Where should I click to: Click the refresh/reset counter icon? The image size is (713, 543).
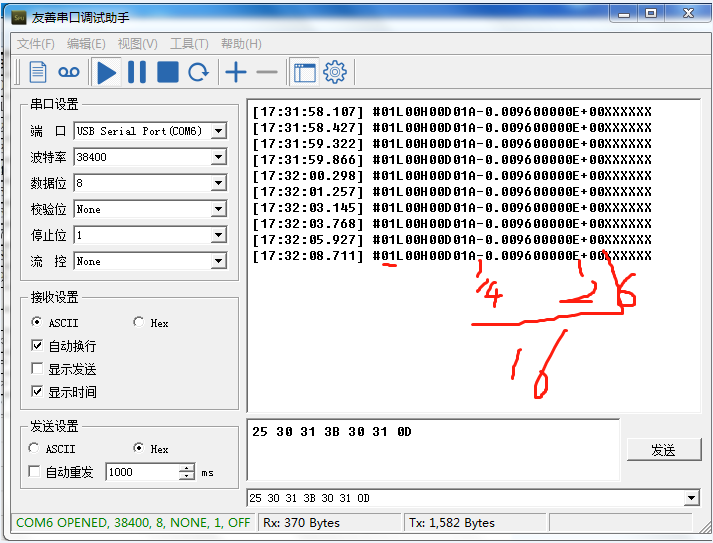(199, 72)
